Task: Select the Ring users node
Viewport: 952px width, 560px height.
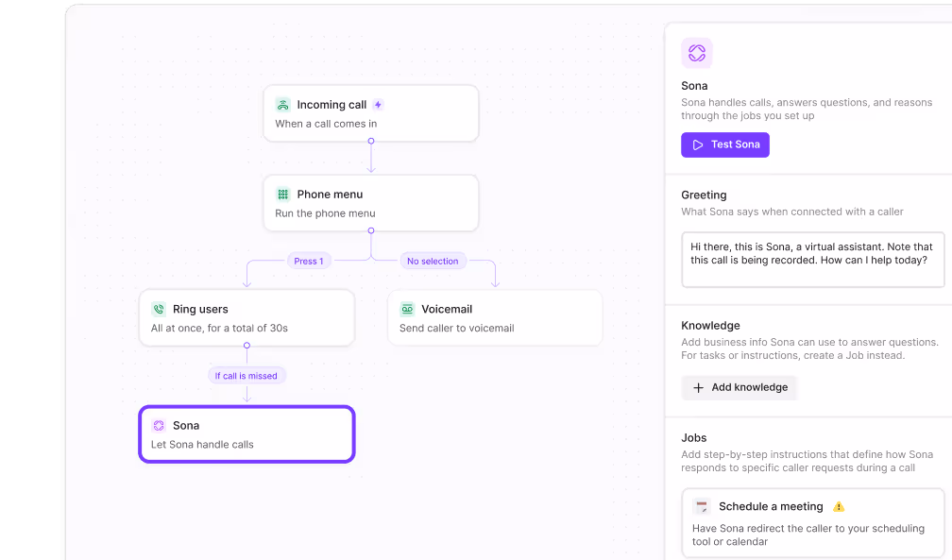Action: (x=246, y=317)
